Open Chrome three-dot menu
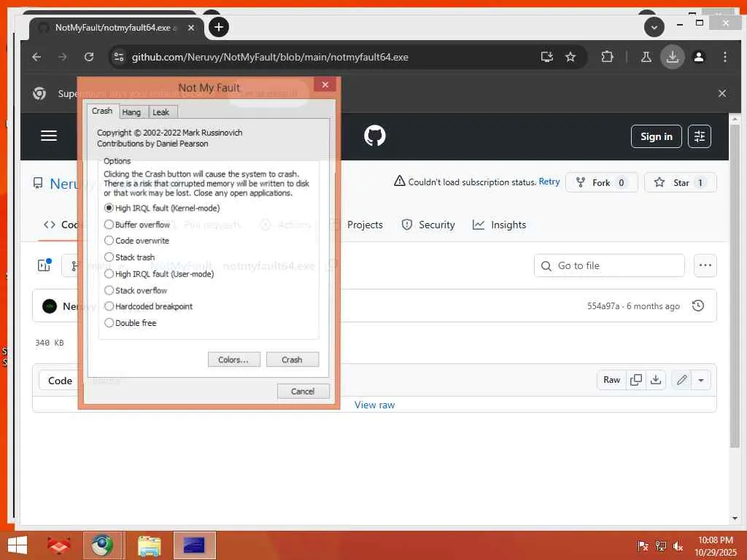747x560 pixels. click(724, 57)
